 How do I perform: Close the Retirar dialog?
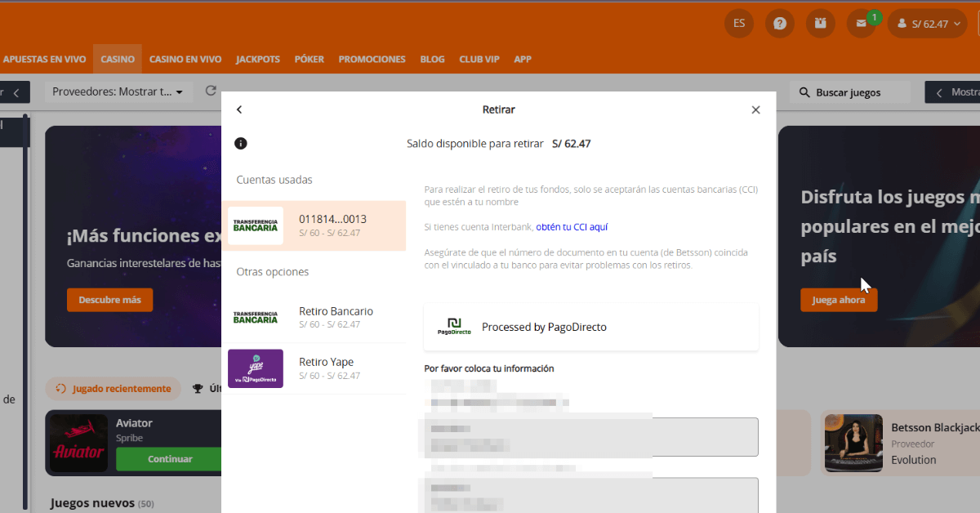[755, 109]
